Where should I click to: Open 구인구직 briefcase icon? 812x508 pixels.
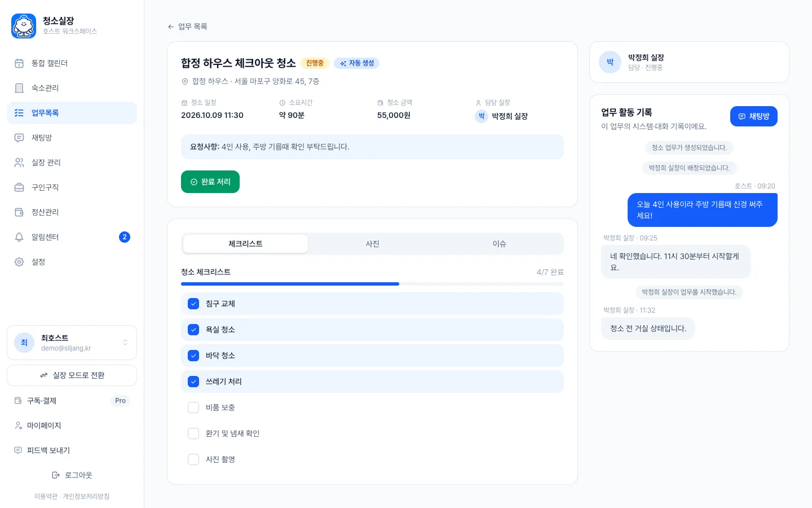coord(19,187)
